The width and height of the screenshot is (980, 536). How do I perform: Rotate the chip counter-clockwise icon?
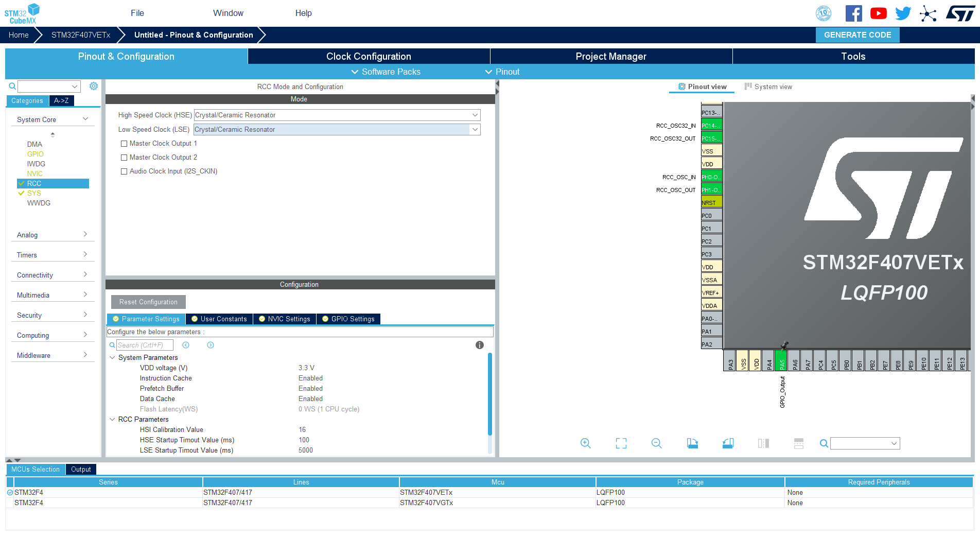[x=728, y=443]
